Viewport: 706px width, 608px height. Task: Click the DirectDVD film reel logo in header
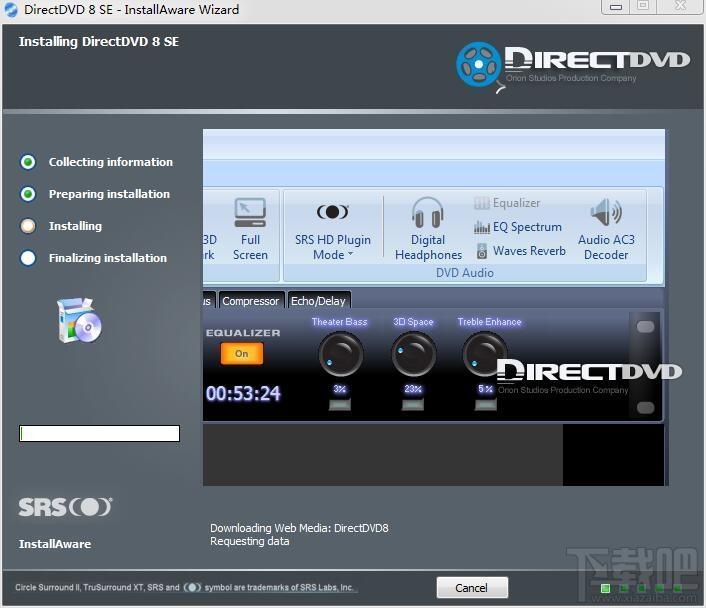pyautogui.click(x=479, y=65)
